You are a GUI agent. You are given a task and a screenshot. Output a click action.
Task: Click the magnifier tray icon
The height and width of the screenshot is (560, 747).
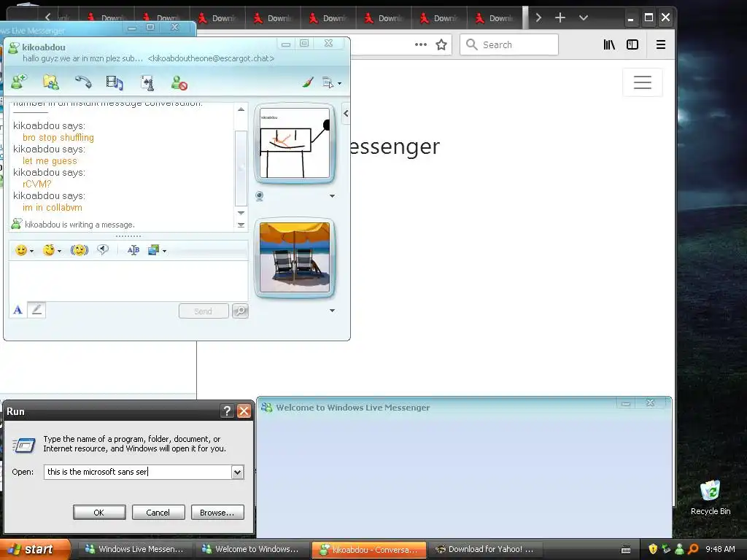693,549
